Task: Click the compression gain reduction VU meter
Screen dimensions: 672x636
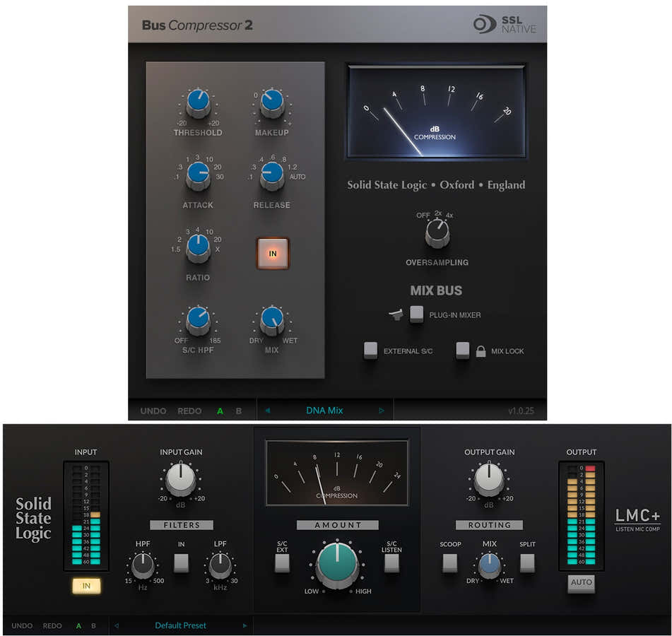Action: 437,112
